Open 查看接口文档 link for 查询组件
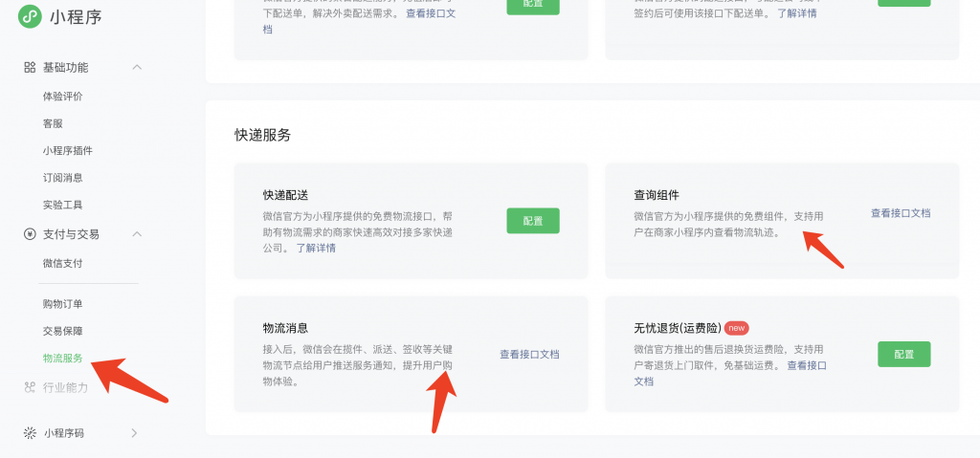The height and width of the screenshot is (458, 980). (x=900, y=213)
